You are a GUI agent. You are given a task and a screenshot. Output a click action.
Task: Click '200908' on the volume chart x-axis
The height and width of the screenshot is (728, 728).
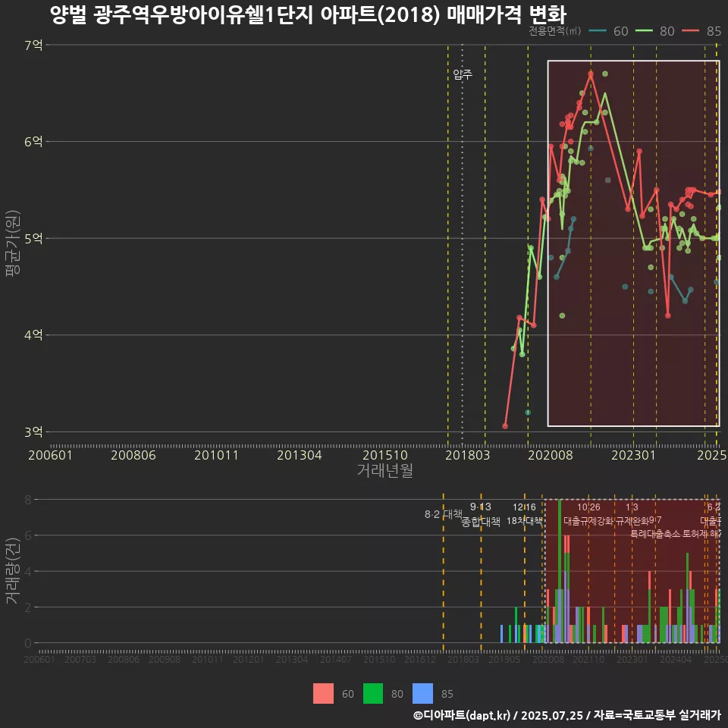point(165,659)
